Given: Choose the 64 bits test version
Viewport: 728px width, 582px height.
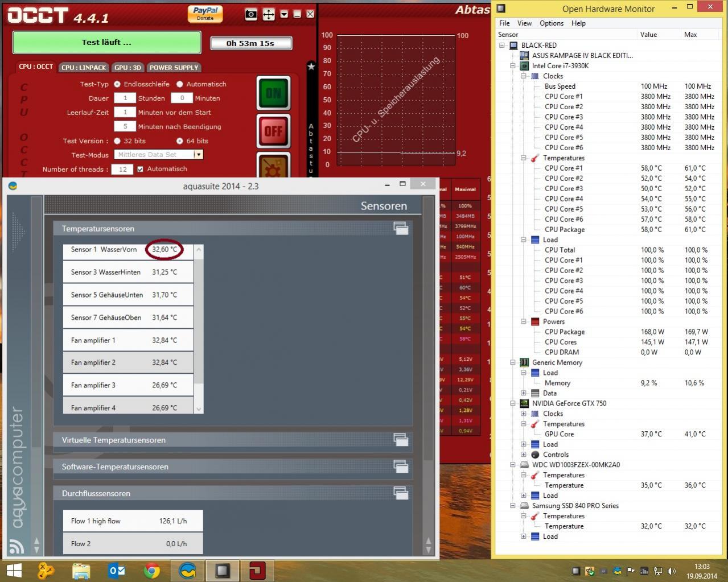Looking at the screenshot, I should (180, 141).
